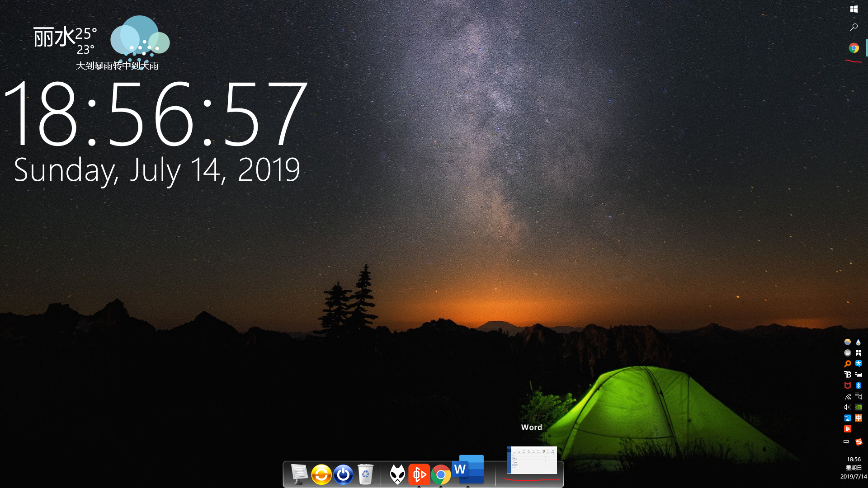Open Microsoft Word from the dock

pyautogui.click(x=468, y=470)
